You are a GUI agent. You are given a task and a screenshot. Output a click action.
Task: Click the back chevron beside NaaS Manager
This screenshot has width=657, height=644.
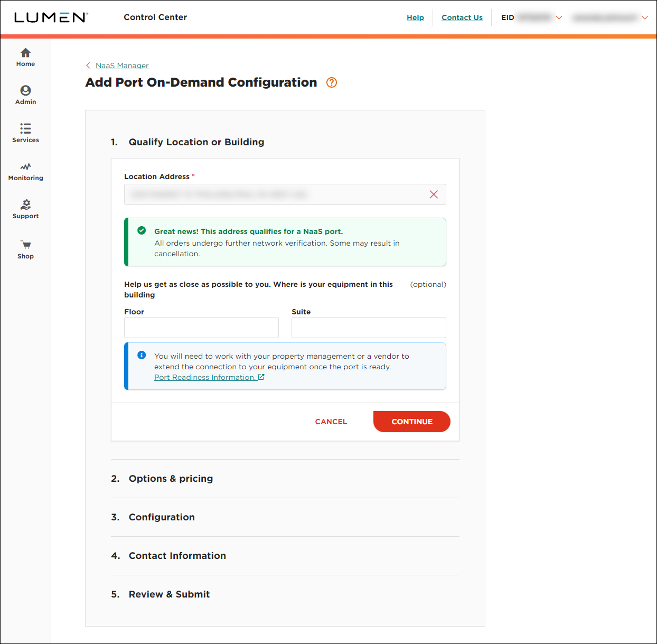tap(88, 66)
